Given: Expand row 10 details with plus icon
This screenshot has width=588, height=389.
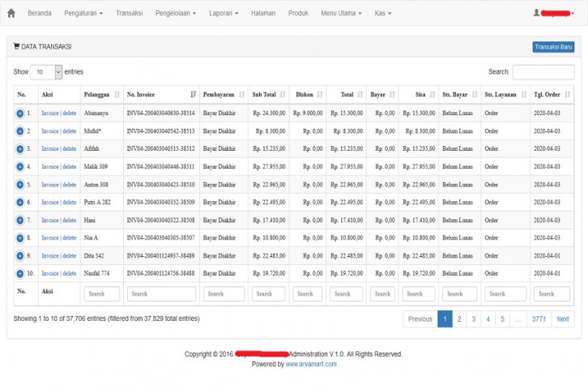Looking at the screenshot, I should [20, 273].
